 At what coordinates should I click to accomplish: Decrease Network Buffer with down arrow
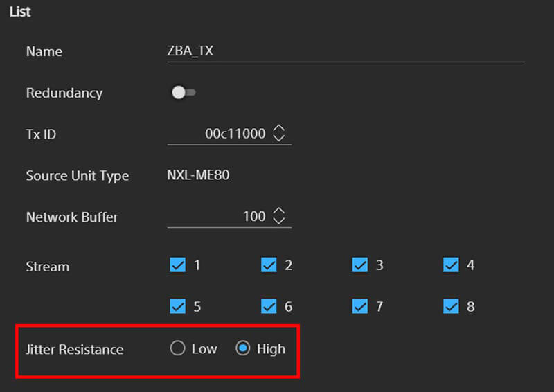pos(279,222)
